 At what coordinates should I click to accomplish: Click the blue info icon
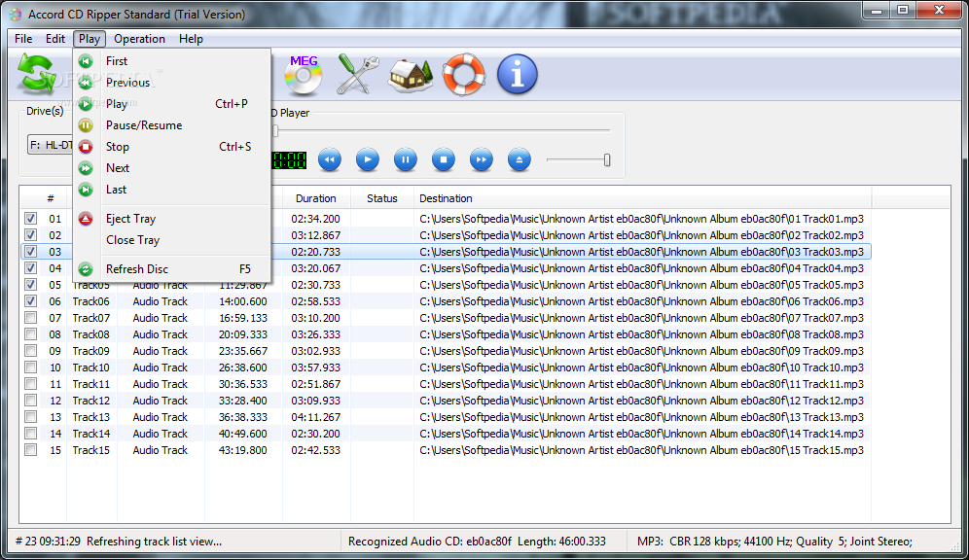tap(518, 75)
